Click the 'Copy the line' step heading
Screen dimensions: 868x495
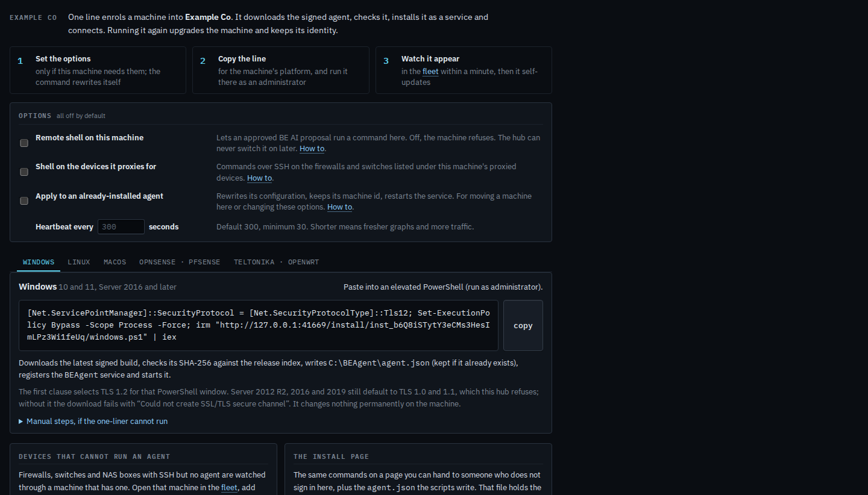(x=242, y=58)
